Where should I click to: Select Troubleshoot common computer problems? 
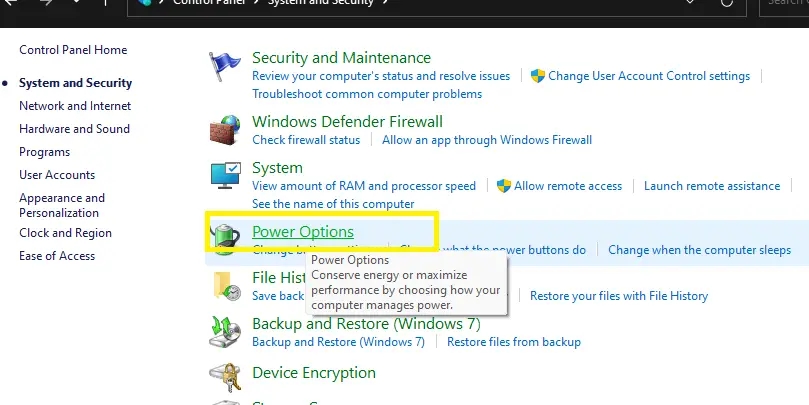(x=367, y=94)
